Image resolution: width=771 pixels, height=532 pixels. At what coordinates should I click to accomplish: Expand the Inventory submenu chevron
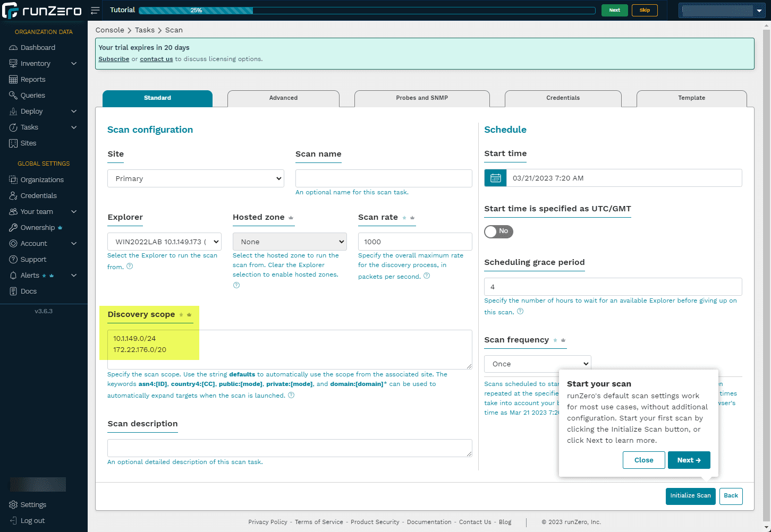click(74, 64)
